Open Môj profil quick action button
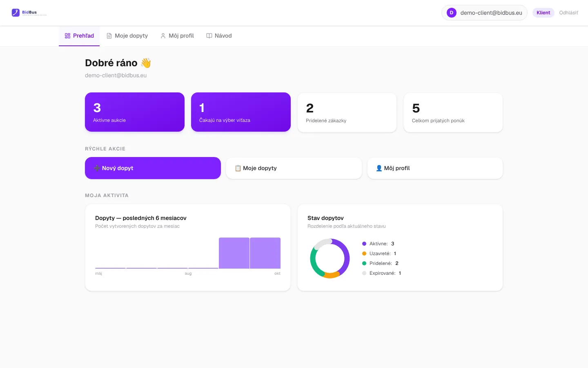Image resolution: width=588 pixels, height=368 pixels. click(435, 168)
